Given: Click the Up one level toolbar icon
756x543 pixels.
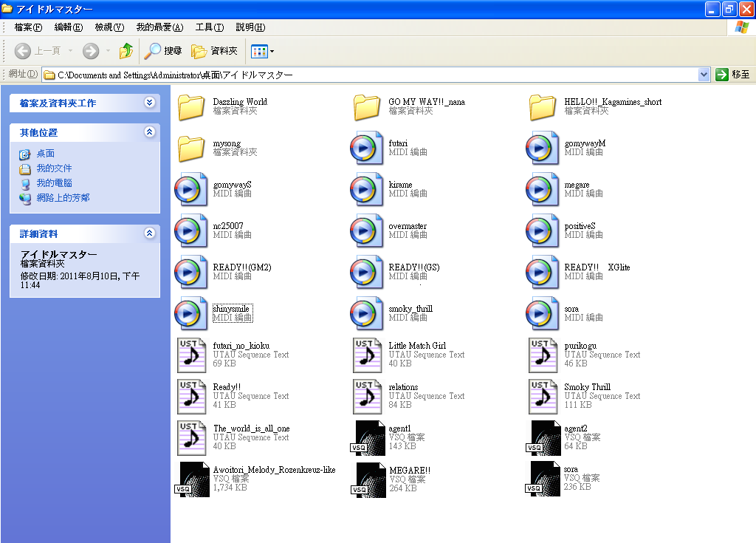Looking at the screenshot, I should 126,51.
